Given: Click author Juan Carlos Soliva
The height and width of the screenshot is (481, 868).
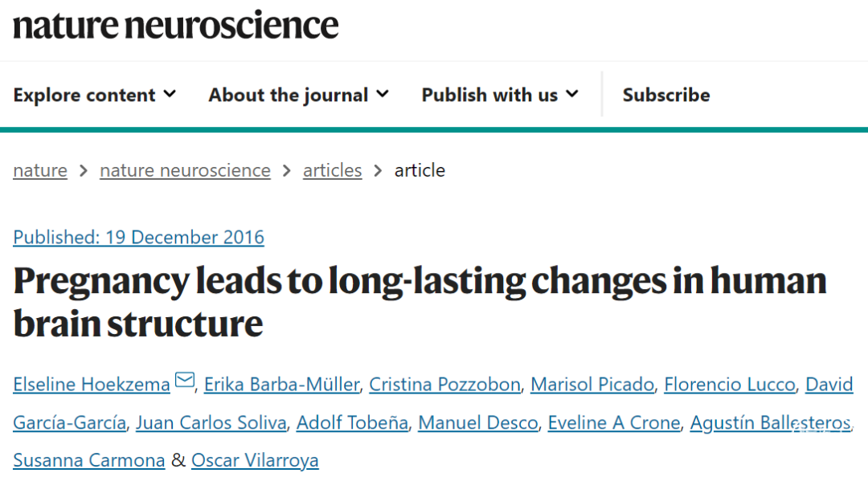Looking at the screenshot, I should (x=211, y=422).
